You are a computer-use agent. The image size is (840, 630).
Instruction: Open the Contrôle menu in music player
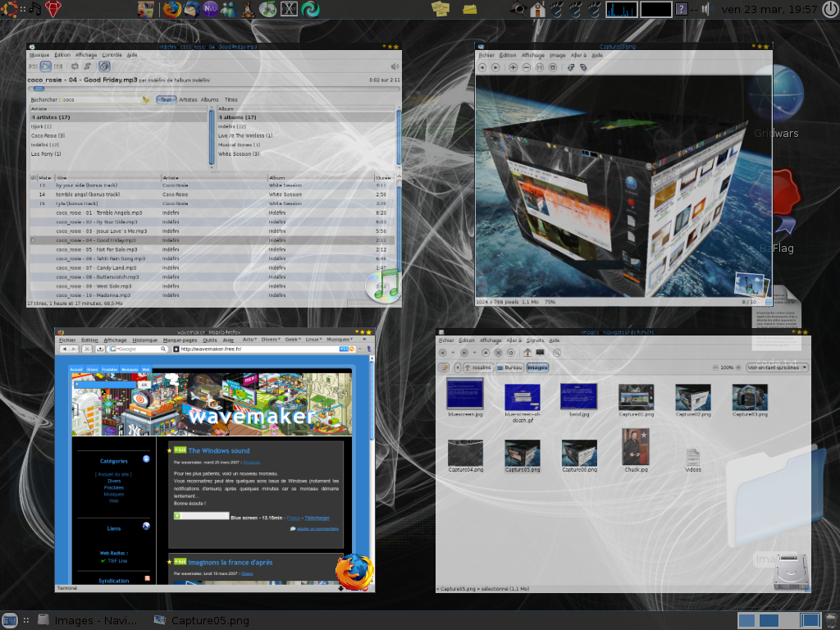coord(112,55)
